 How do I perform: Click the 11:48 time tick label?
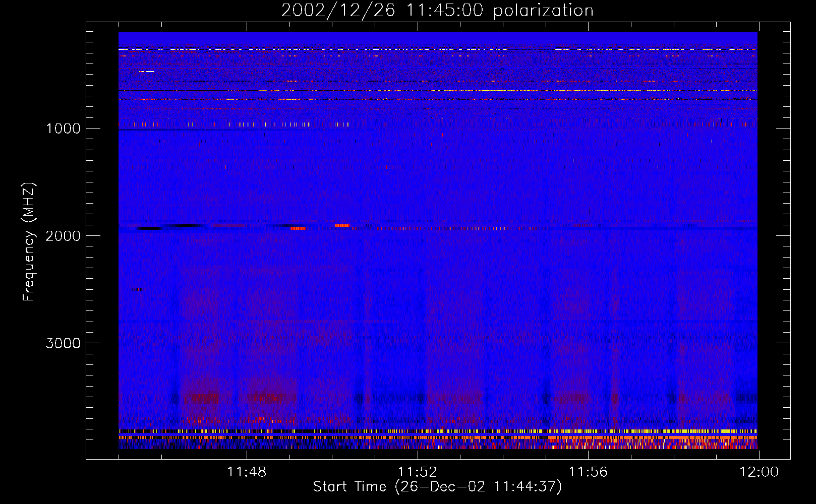pyautogui.click(x=247, y=472)
